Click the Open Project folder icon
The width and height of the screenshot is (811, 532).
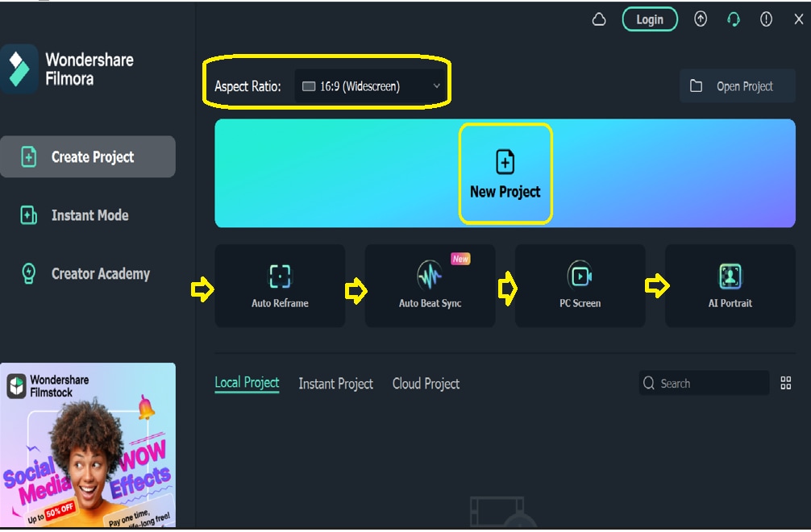pyautogui.click(x=697, y=85)
